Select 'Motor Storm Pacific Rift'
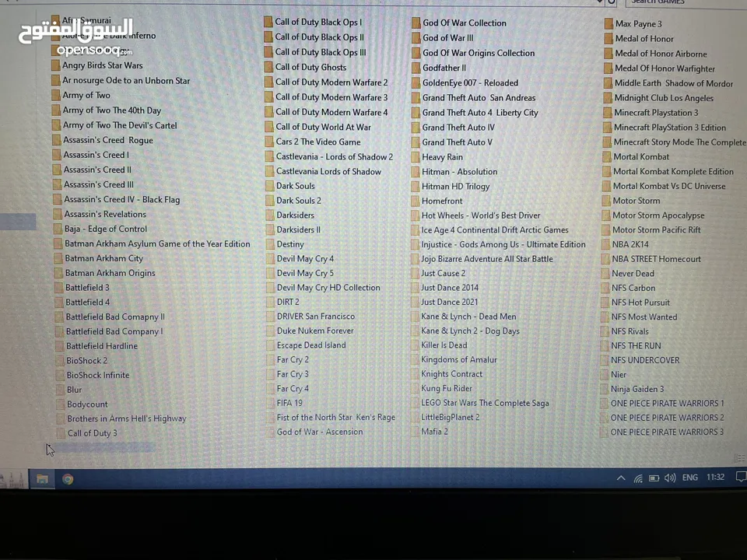The height and width of the screenshot is (560, 747). pos(657,230)
